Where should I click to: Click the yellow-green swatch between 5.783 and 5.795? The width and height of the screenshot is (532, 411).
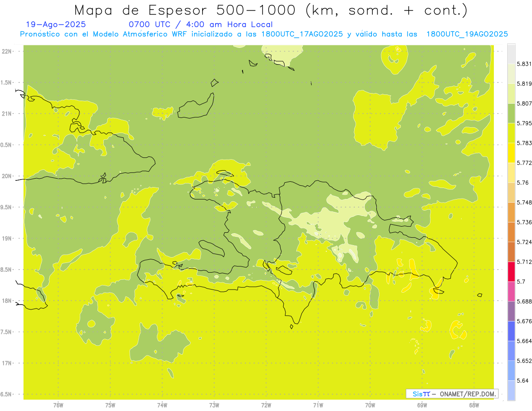[x=511, y=133]
